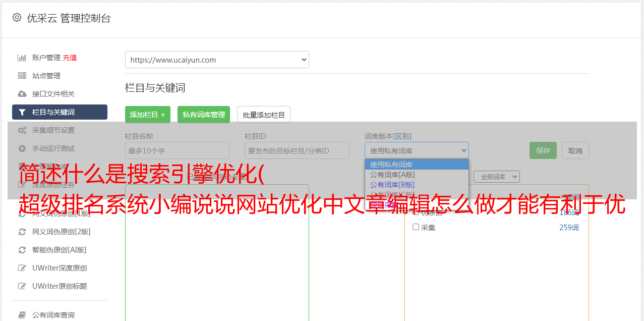The image size is (644, 321).
Task: Click the refresh icon for 同义词伪原创[2版]
Action: coord(22,232)
